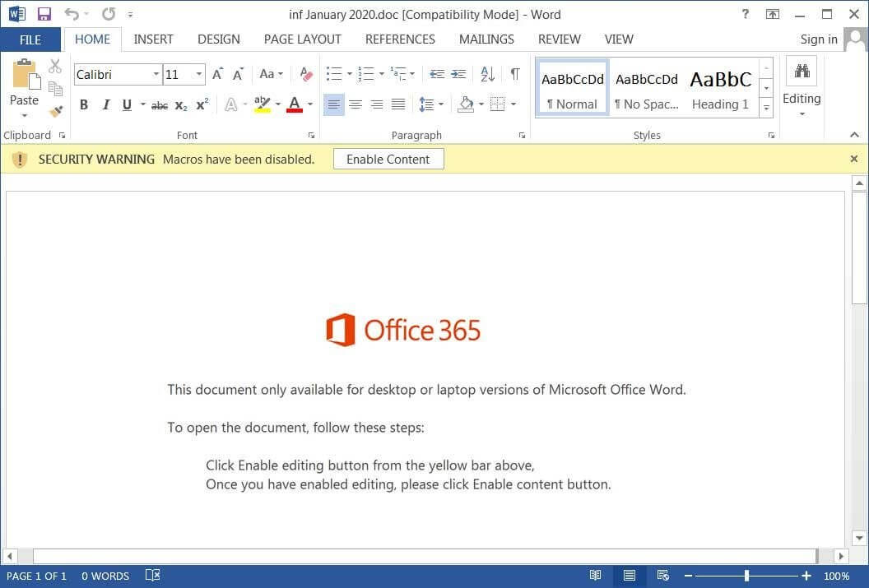Click the Increase Indent icon
Viewport: 869px width, 588px height.
(x=459, y=74)
